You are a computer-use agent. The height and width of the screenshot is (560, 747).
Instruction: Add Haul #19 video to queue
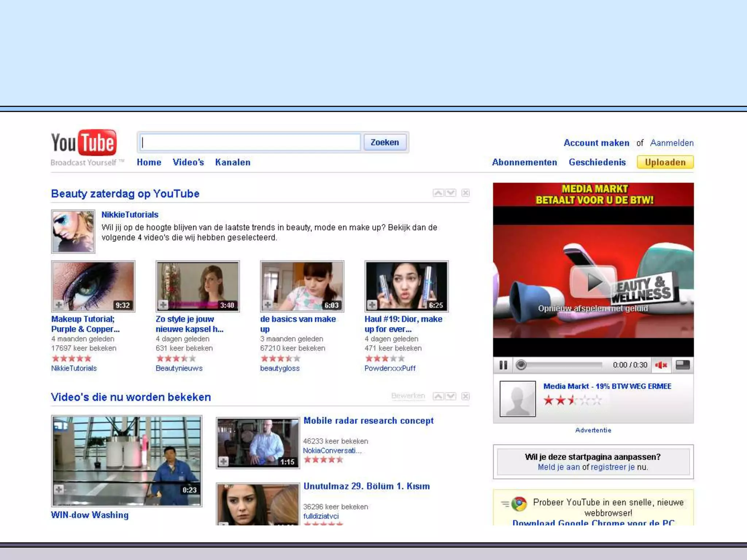pos(372,305)
